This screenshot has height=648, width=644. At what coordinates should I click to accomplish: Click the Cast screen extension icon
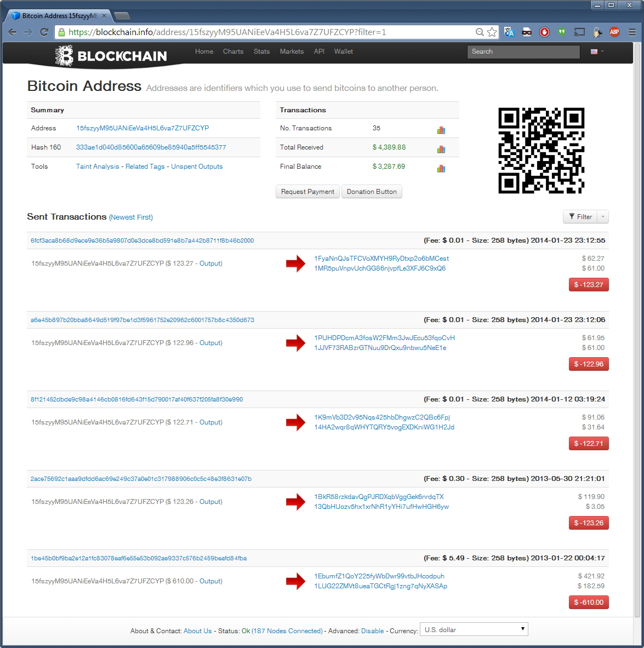click(579, 32)
